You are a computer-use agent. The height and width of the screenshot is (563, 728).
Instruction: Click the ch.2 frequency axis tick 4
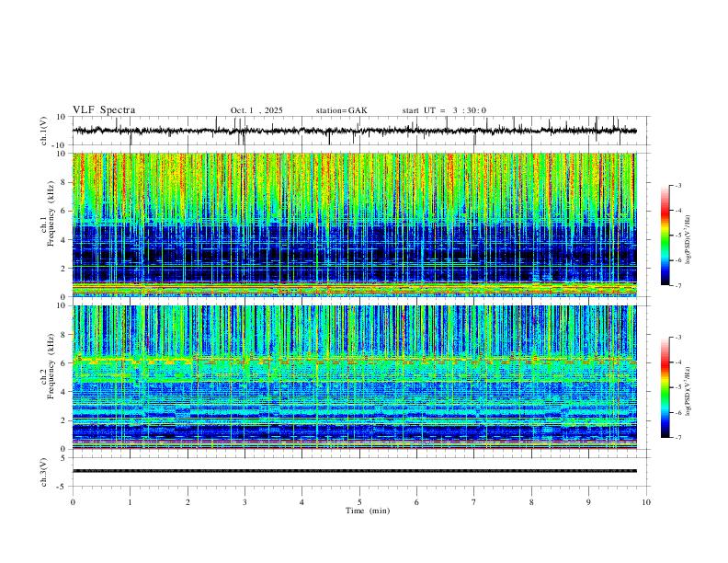(x=63, y=392)
